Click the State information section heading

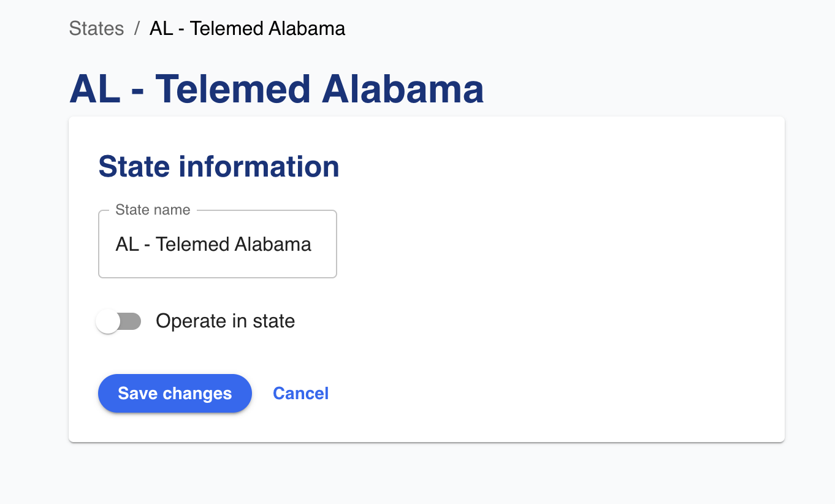[x=219, y=167]
